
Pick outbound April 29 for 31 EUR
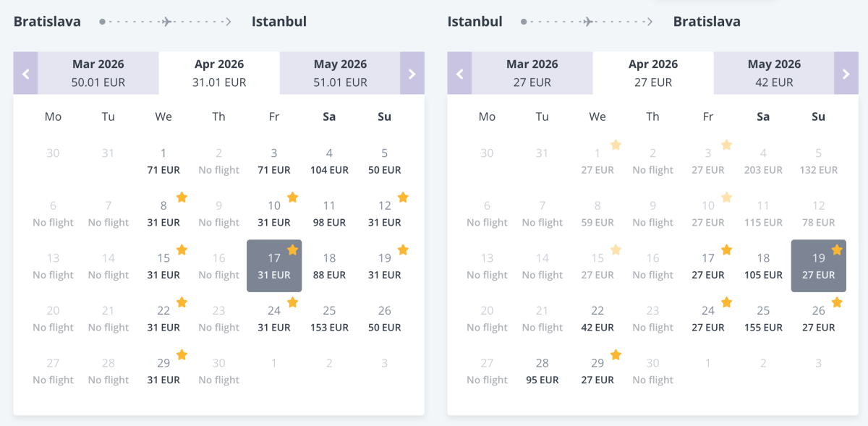[163, 371]
